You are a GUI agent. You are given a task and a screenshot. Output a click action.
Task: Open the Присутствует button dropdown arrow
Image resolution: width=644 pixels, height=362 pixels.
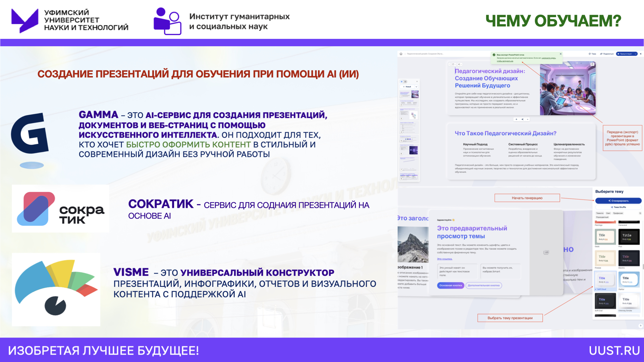[x=635, y=54]
